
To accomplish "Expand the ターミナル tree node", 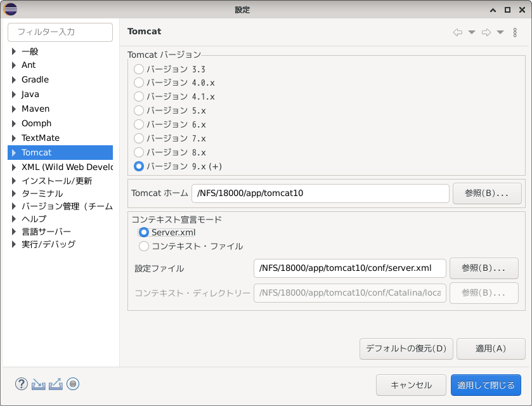I will tap(13, 193).
